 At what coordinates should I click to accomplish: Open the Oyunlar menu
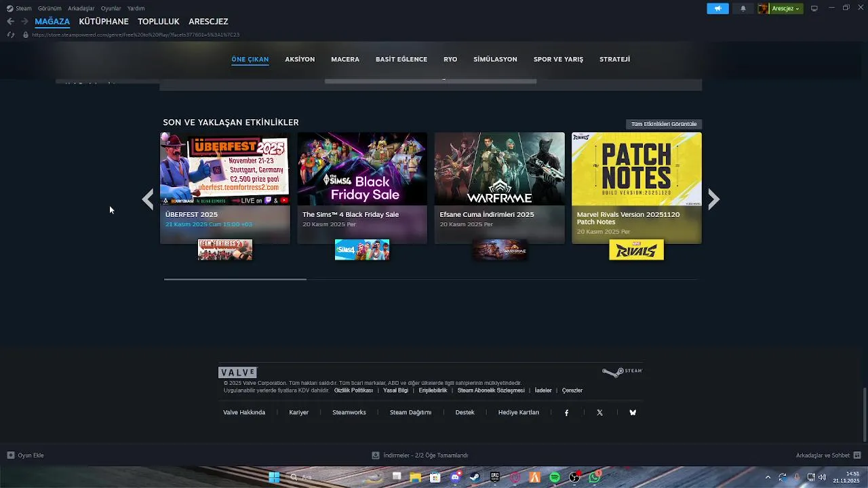[x=111, y=8]
